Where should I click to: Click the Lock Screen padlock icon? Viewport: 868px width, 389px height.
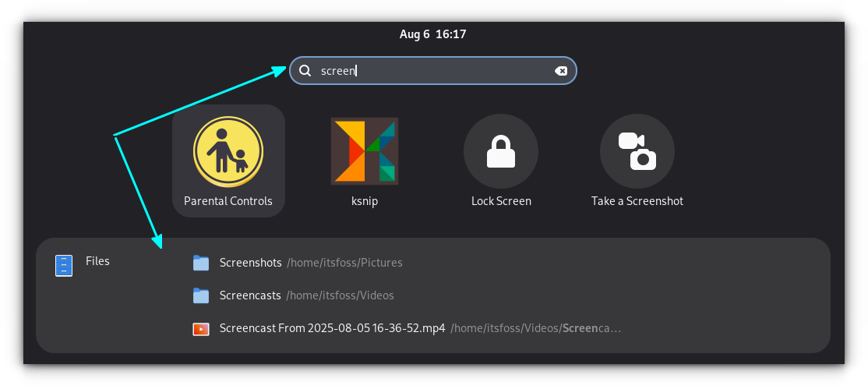click(x=501, y=151)
